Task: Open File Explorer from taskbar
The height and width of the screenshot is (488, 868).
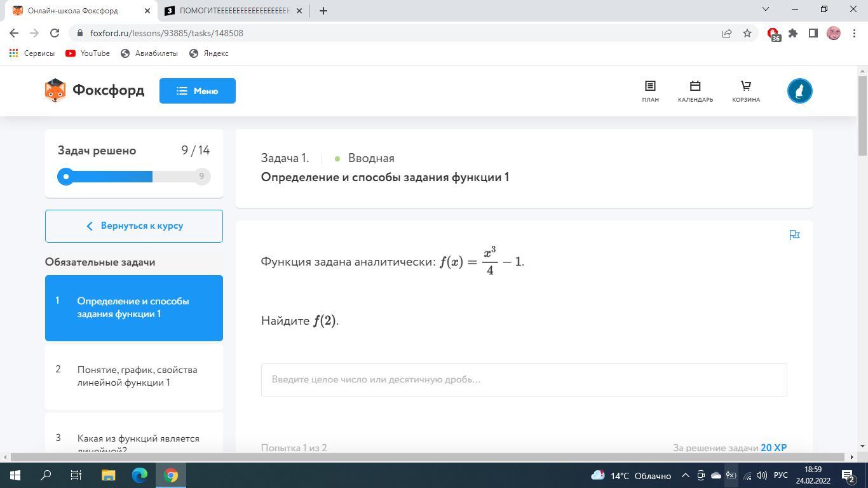Action: pyautogui.click(x=108, y=475)
